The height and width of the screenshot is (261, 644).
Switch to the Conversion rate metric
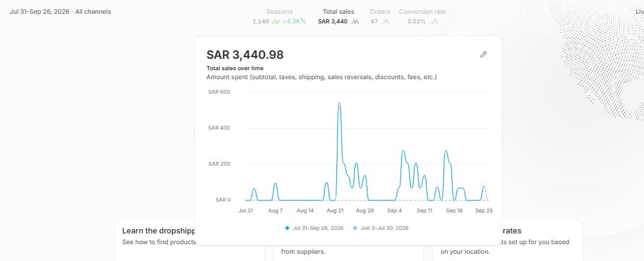point(423,16)
